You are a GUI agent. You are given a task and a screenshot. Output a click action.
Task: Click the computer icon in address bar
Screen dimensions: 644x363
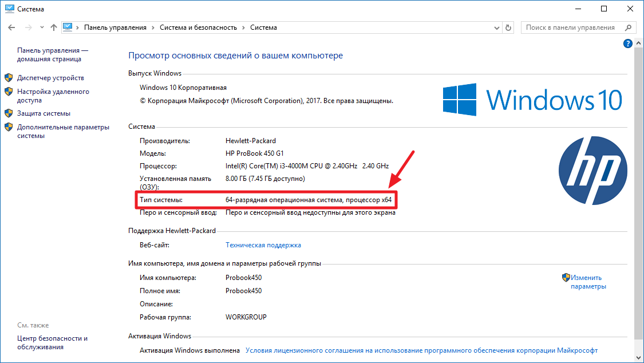68,27
